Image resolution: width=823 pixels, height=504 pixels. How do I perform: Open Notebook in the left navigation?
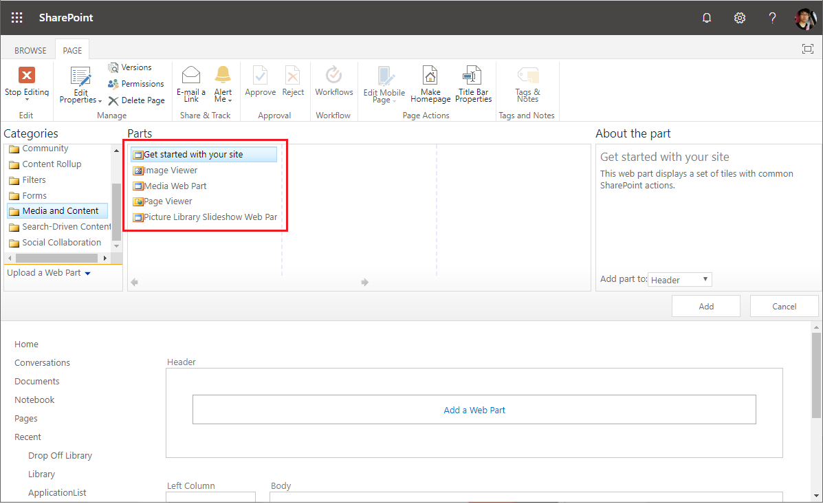point(34,399)
